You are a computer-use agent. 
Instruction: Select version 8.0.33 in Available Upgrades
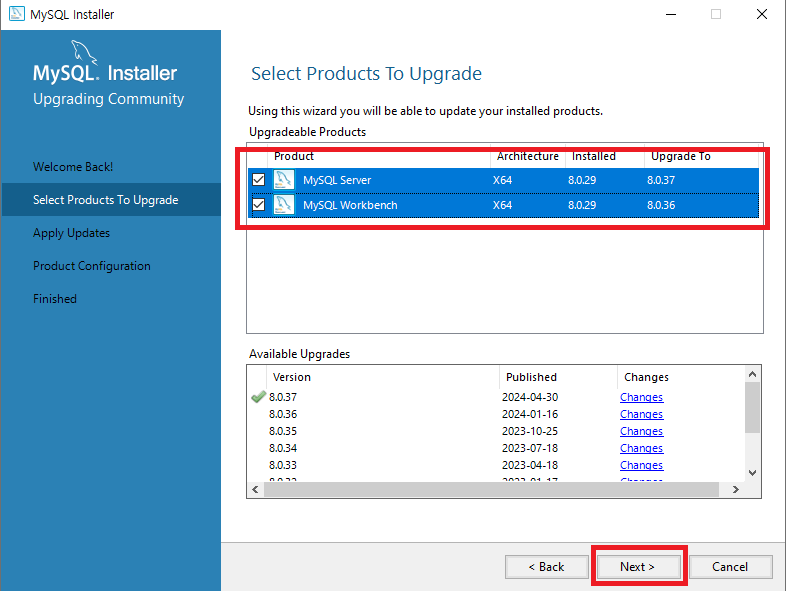[x=283, y=465]
